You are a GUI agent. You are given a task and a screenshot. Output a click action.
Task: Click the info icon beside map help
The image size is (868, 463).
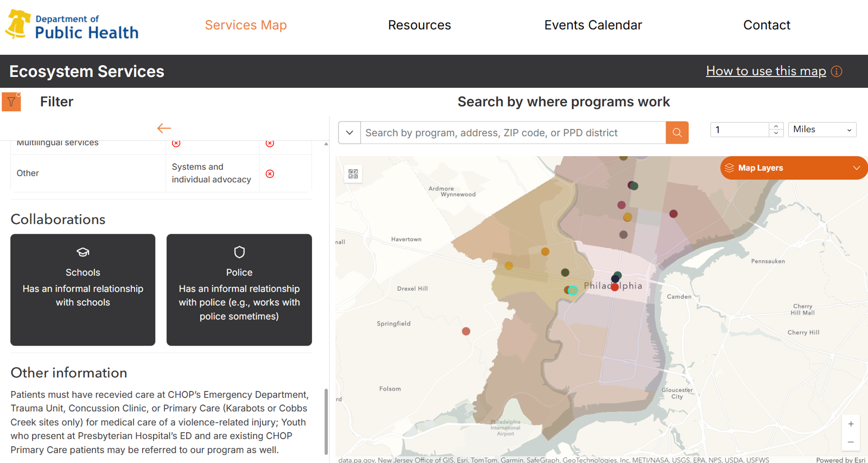click(837, 72)
